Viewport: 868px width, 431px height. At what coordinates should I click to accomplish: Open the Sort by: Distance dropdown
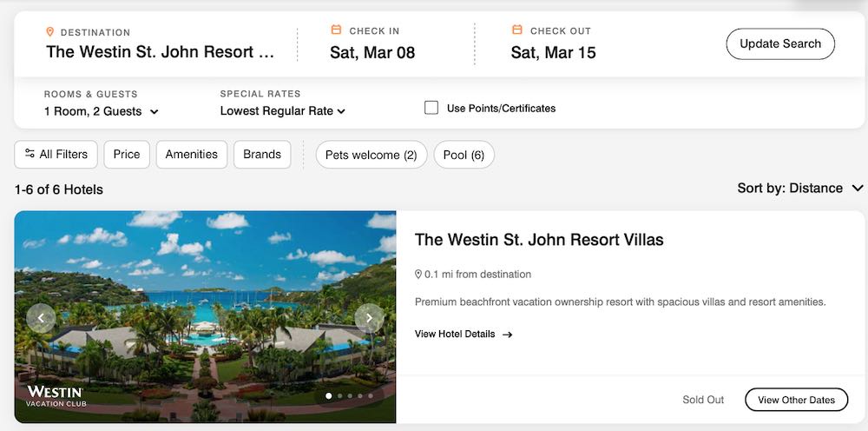[x=800, y=189]
